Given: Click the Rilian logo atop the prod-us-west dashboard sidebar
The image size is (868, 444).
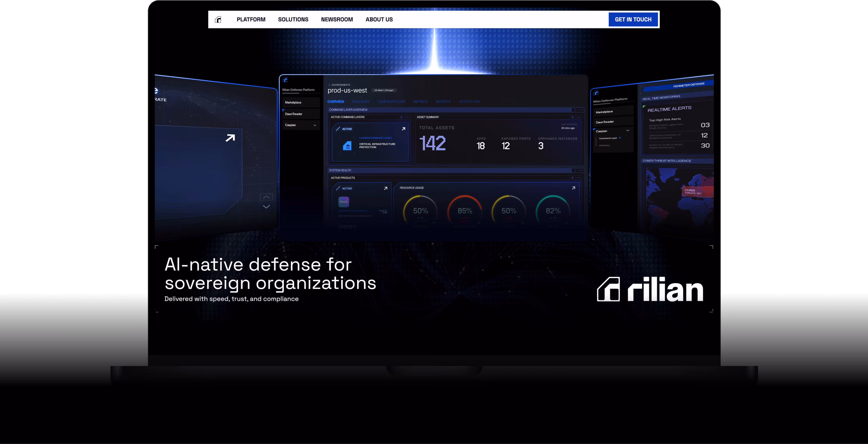Looking at the screenshot, I should [285, 80].
